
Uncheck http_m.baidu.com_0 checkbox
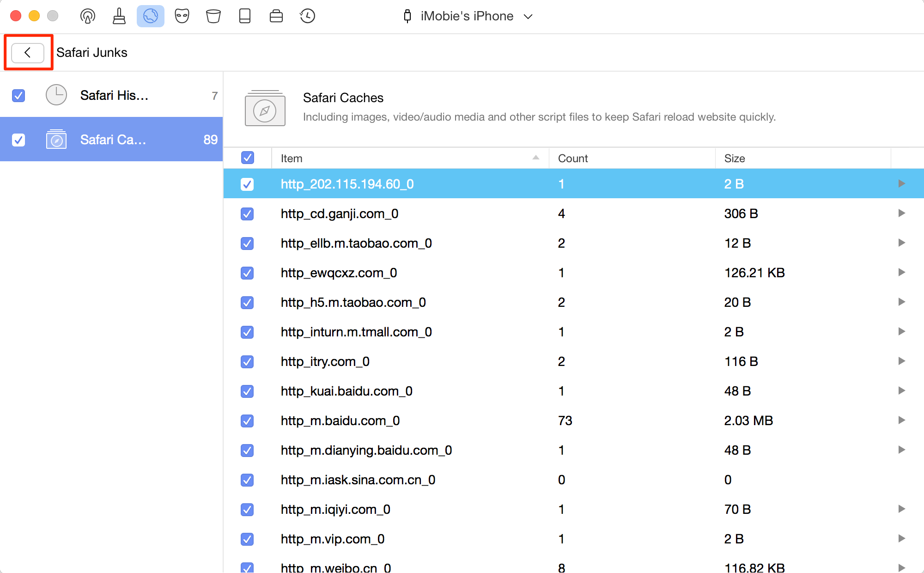247,421
